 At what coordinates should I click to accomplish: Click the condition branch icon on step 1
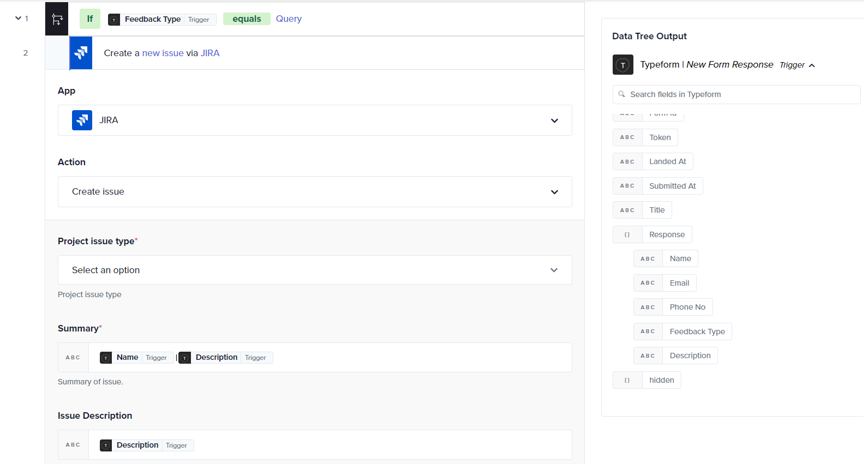point(57,19)
